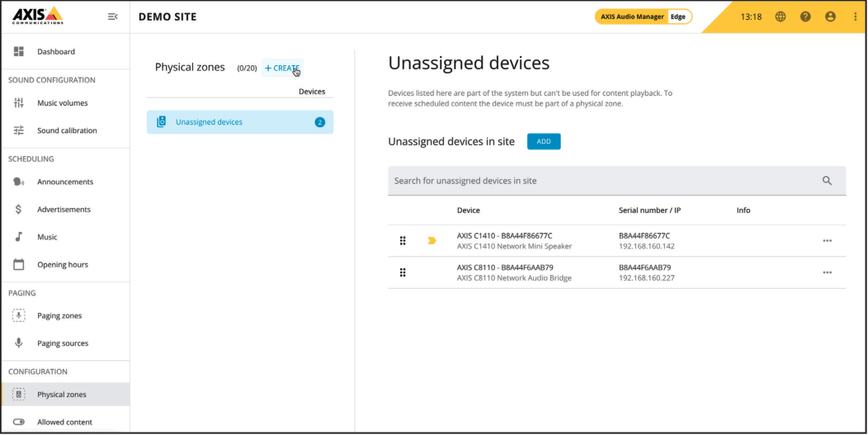Open more options for AXIS C1410 row
The image size is (868, 435).
point(827,241)
